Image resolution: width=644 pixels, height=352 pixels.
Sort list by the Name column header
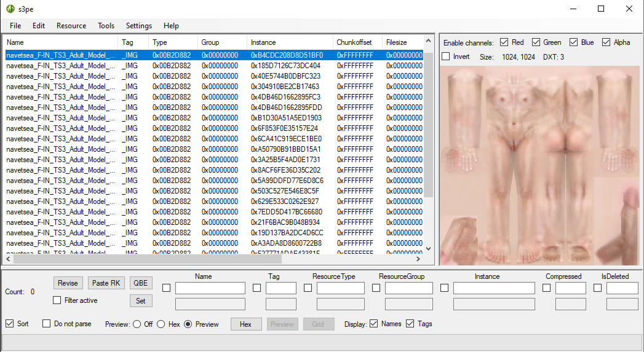point(61,42)
